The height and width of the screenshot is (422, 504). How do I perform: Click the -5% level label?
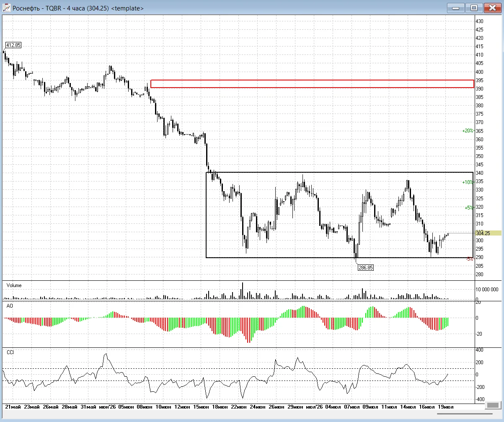(470, 259)
